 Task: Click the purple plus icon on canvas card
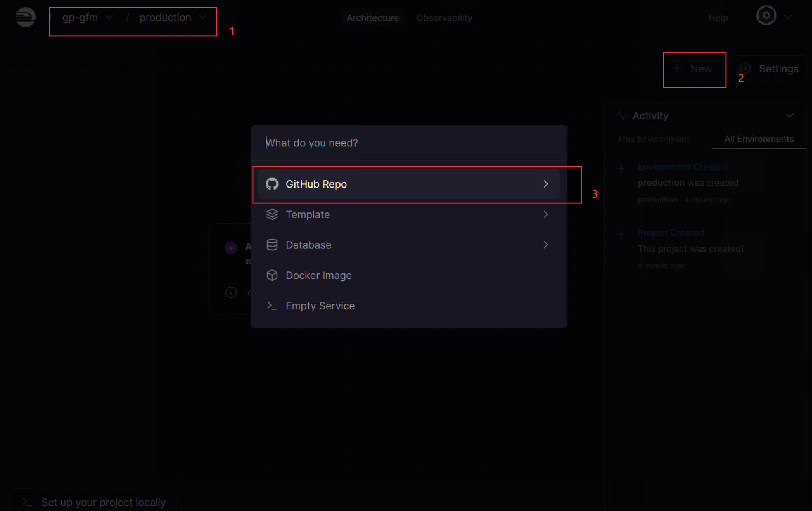(x=231, y=248)
